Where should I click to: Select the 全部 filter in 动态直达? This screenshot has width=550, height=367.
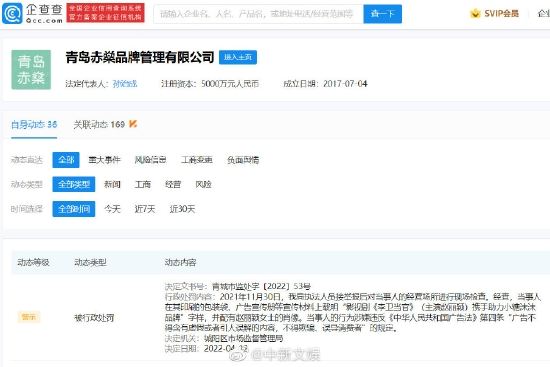66,160
